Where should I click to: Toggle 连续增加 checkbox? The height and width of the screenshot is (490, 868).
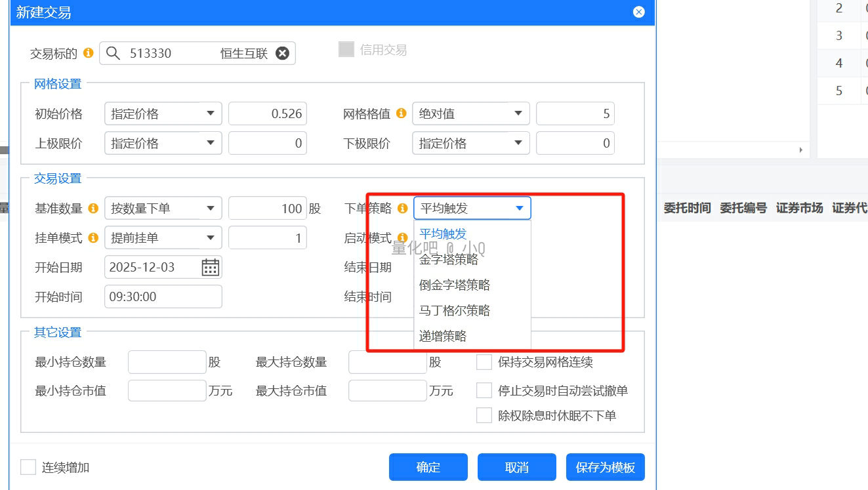click(28, 467)
